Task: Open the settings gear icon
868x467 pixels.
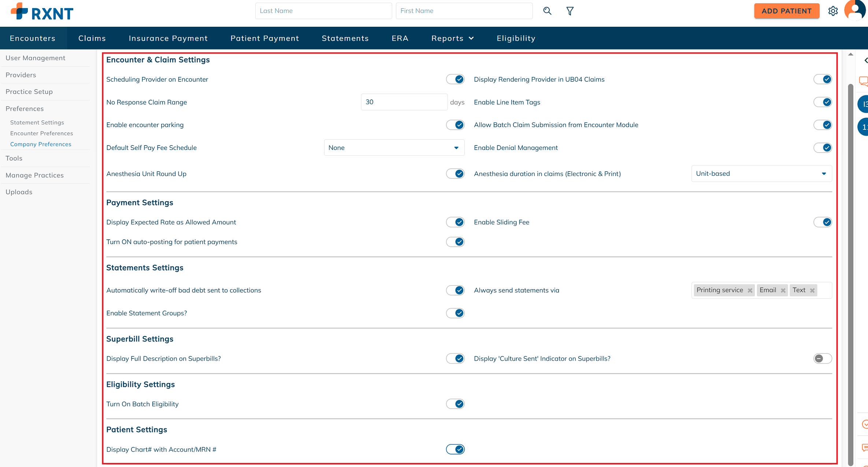Action: pos(833,11)
